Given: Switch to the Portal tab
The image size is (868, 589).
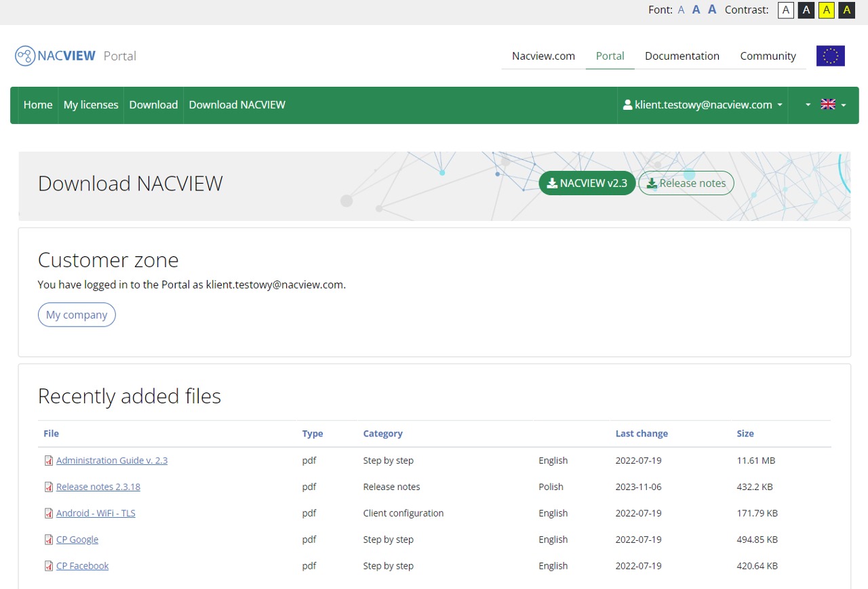Looking at the screenshot, I should (x=610, y=56).
